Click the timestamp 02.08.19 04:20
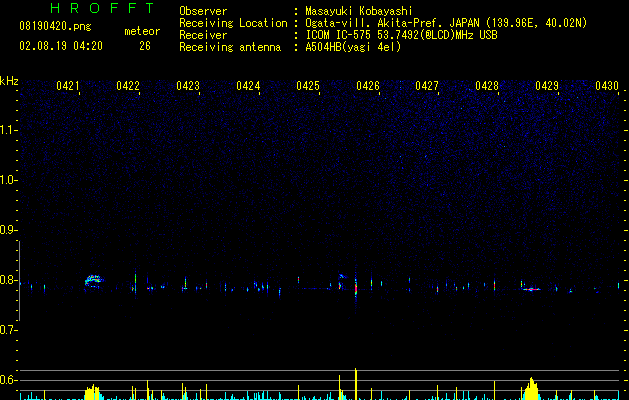The width and height of the screenshot is (629, 400). coord(61,46)
